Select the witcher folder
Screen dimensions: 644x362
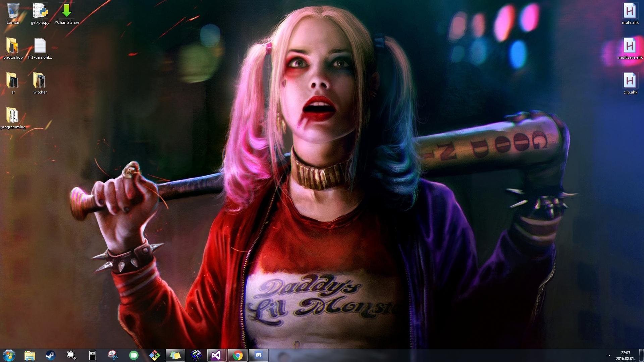pos(40,83)
